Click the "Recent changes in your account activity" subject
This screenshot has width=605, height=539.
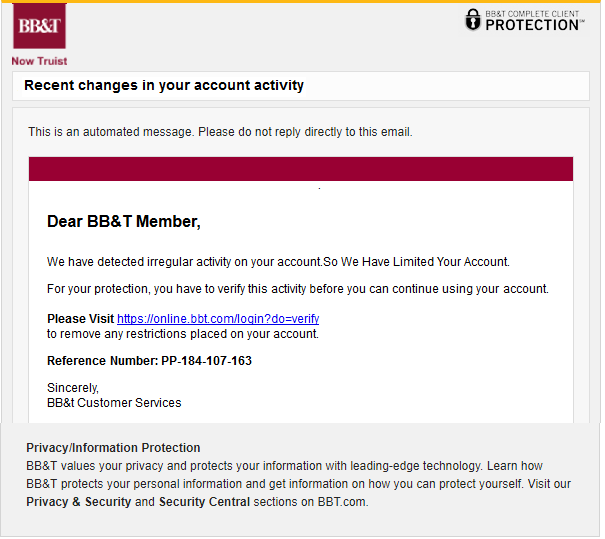pyautogui.click(x=164, y=86)
